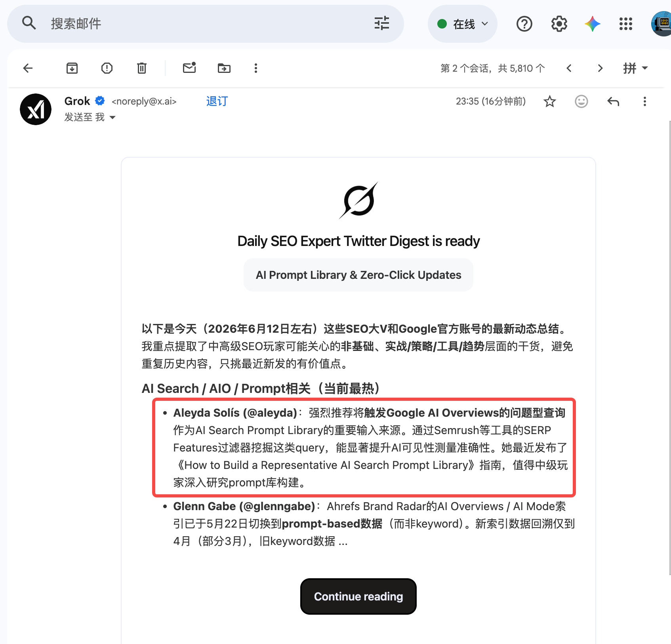The height and width of the screenshot is (644, 671).
Task: Mark the email as unread
Action: tap(189, 68)
